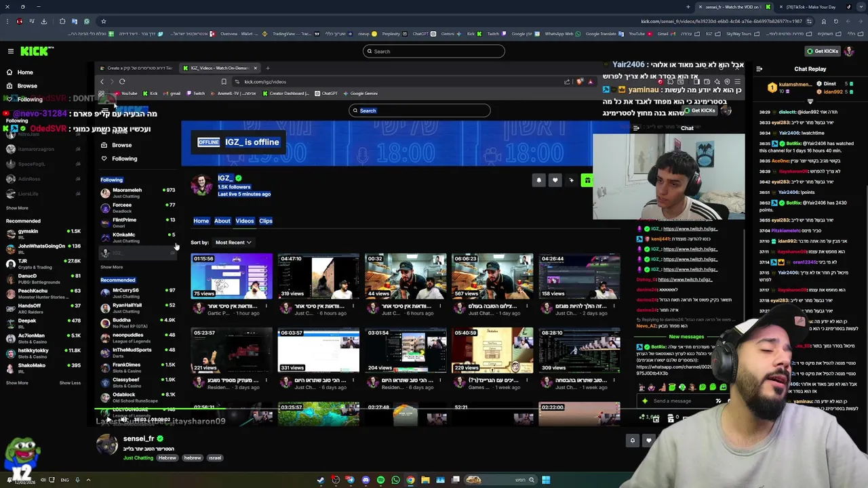Open Deepak recommended channel

(x=43, y=323)
